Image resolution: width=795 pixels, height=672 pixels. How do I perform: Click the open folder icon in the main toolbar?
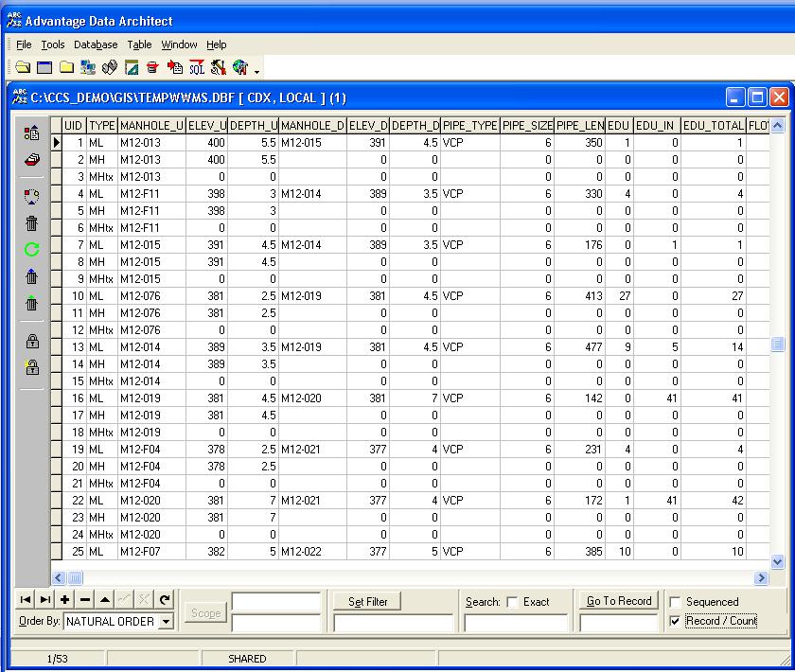click(x=23, y=67)
